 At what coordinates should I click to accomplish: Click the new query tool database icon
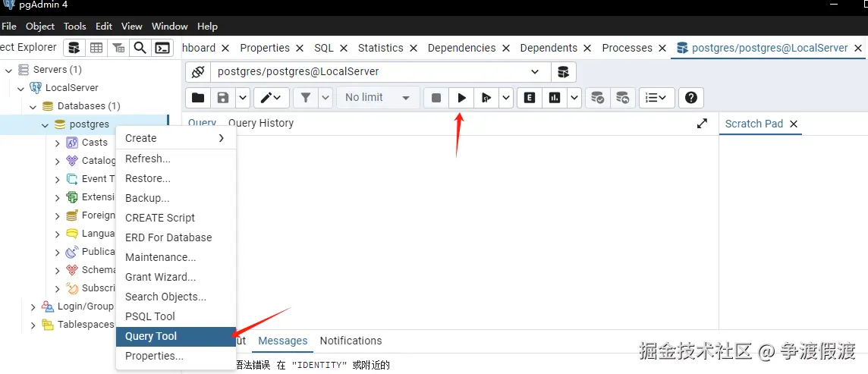pyautogui.click(x=563, y=72)
